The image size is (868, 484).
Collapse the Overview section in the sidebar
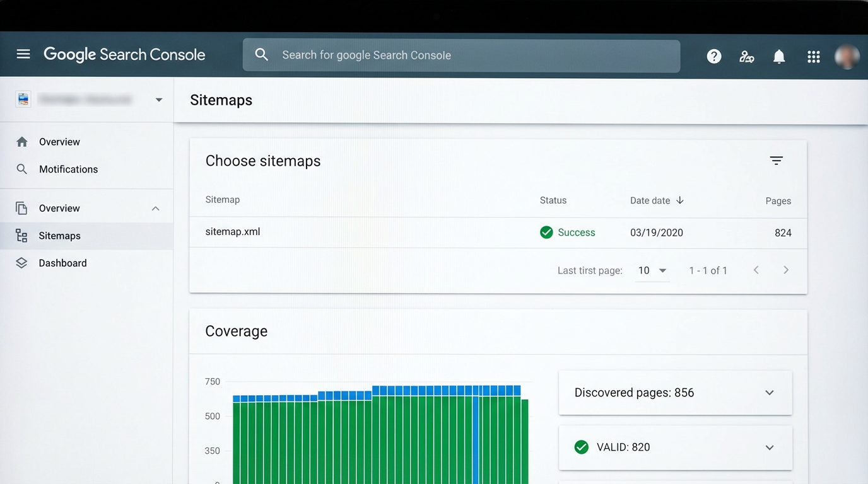155,207
